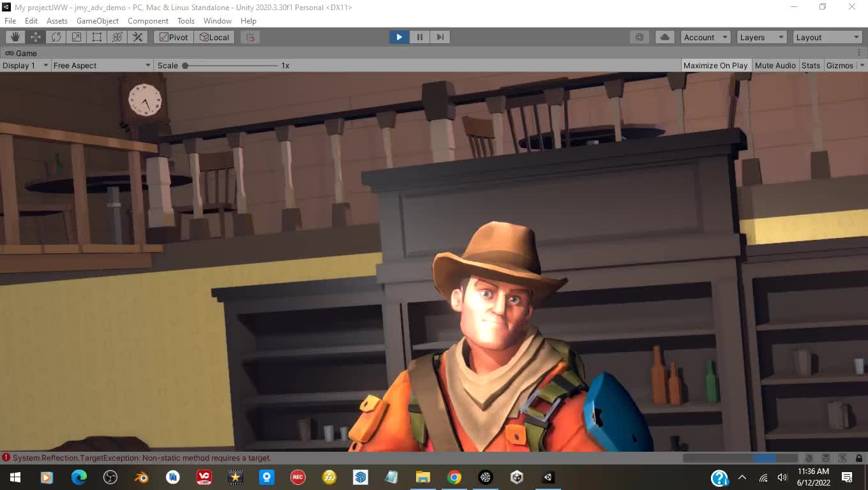The image size is (868, 490).
Task: Toggle Pivot/Center handle position
Action: pos(174,37)
